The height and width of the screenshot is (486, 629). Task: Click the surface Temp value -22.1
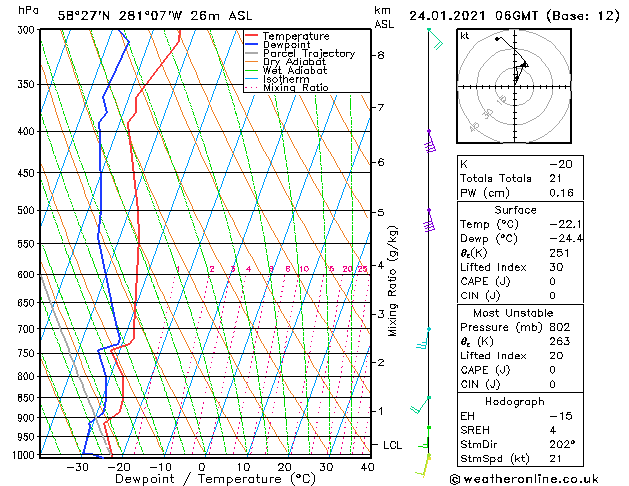(566, 224)
